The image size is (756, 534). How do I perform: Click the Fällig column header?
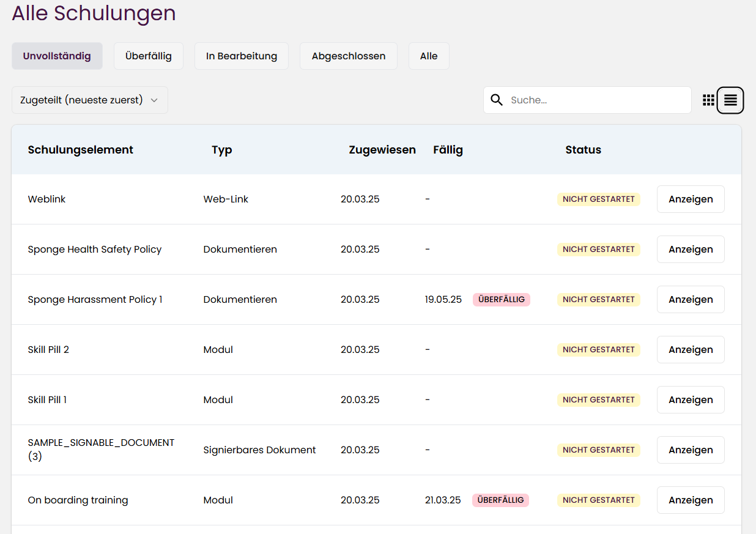coord(448,150)
